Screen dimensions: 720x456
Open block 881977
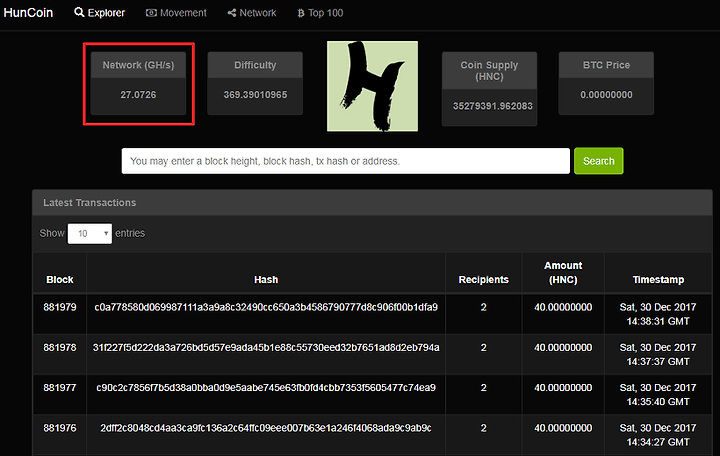tap(60, 388)
